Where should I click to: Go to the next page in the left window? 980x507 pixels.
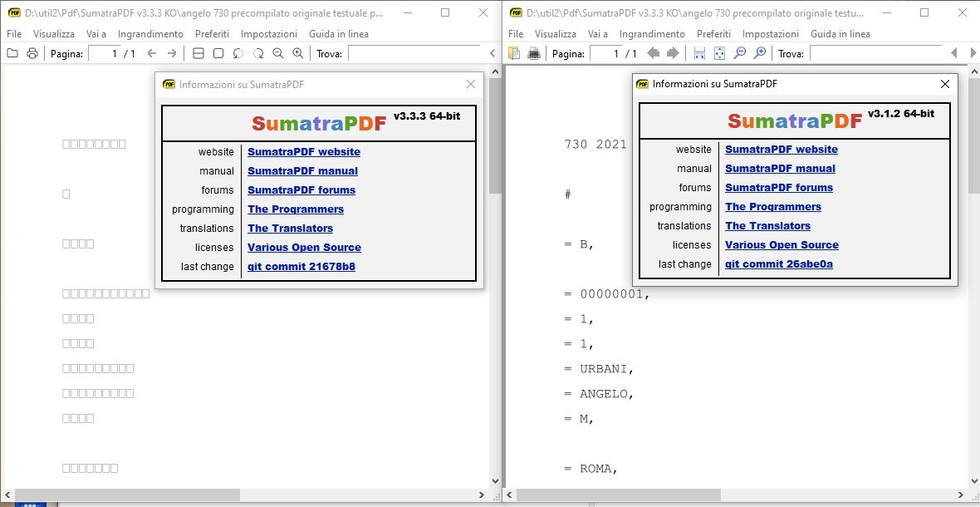tap(171, 52)
